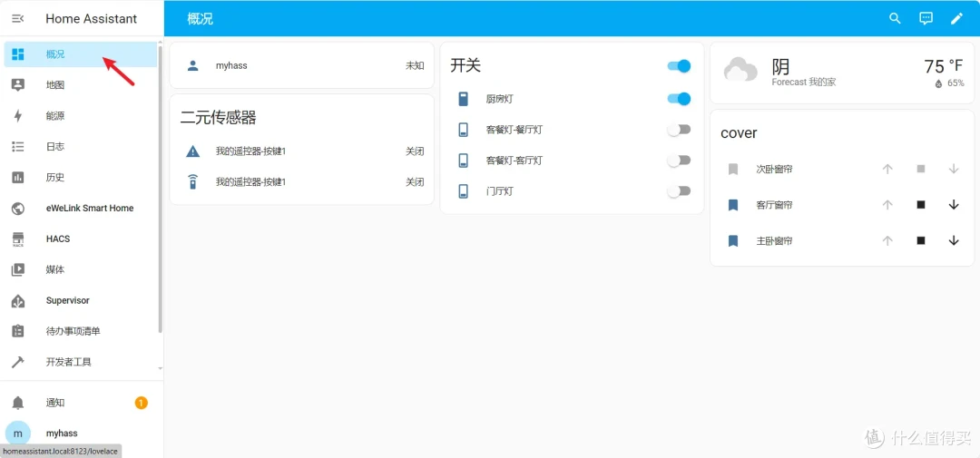Click the 厨房灯 device icon
Screen dimensions: 980x458
[x=463, y=99]
